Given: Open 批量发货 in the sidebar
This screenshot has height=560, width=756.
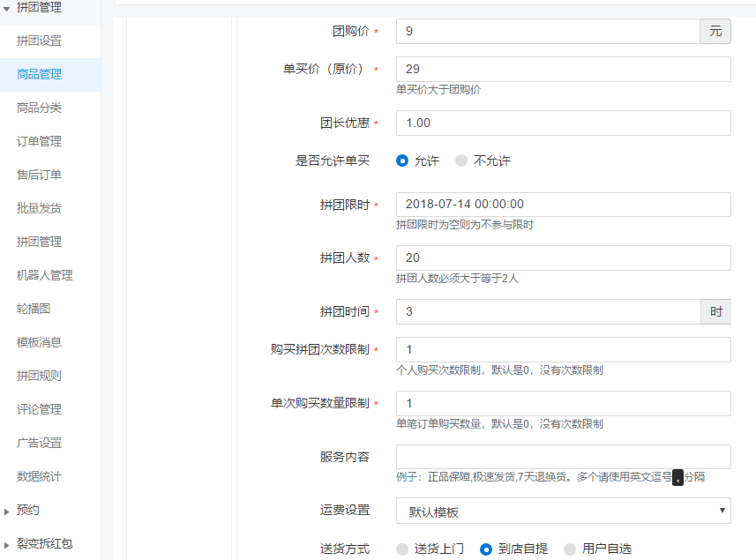Looking at the screenshot, I should point(39,208).
